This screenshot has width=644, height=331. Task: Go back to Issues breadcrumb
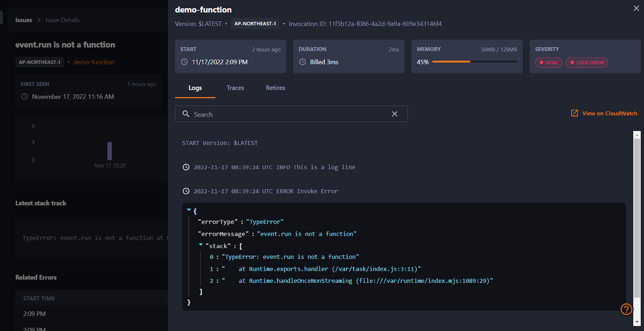(x=24, y=20)
